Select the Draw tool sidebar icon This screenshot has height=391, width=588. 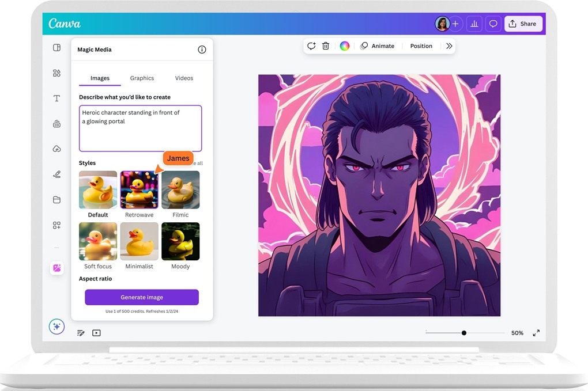56,174
